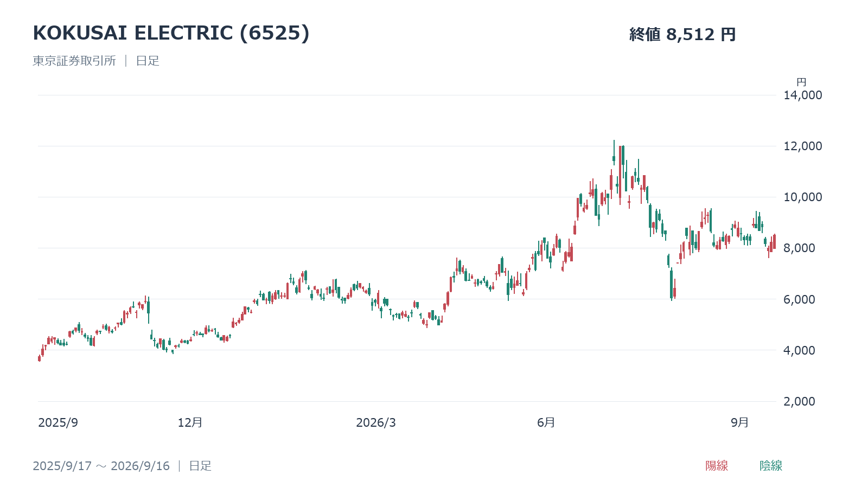The image size is (868, 488).
Task: Click the 円 unit label above the axis
Action: (x=801, y=82)
